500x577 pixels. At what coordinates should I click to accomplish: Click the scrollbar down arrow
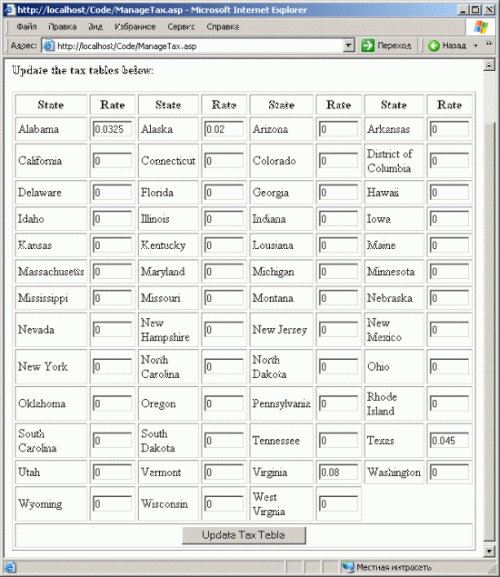coord(489,551)
